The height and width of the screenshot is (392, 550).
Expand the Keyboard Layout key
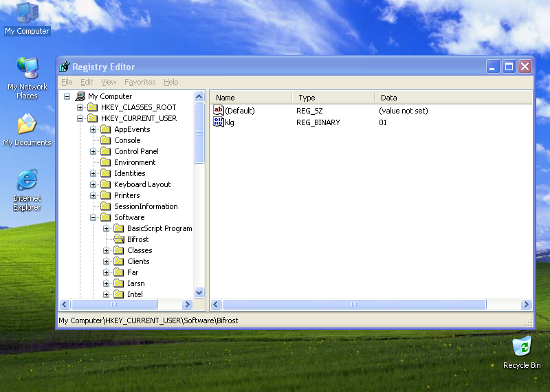(93, 184)
